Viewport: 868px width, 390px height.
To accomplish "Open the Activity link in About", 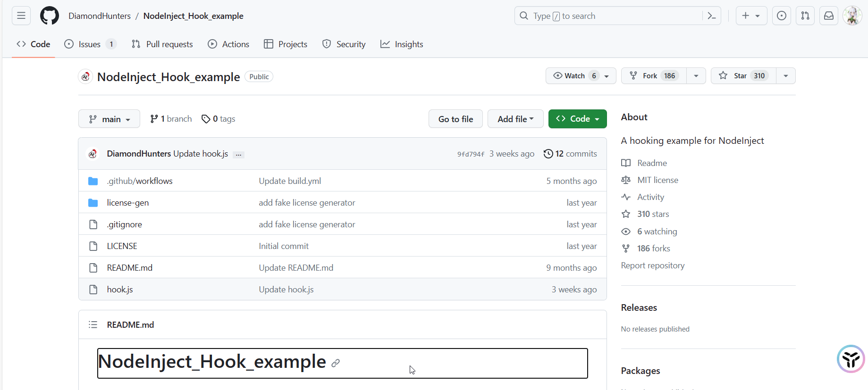I will [x=643, y=197].
